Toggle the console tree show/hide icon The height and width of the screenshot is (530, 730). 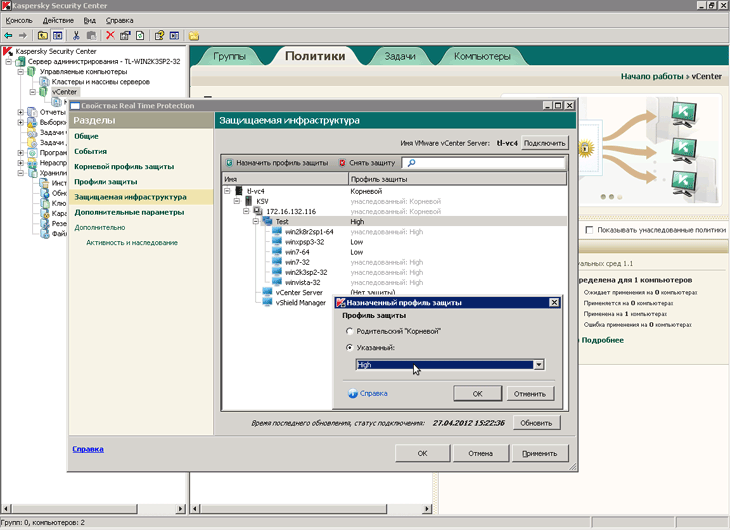point(57,35)
